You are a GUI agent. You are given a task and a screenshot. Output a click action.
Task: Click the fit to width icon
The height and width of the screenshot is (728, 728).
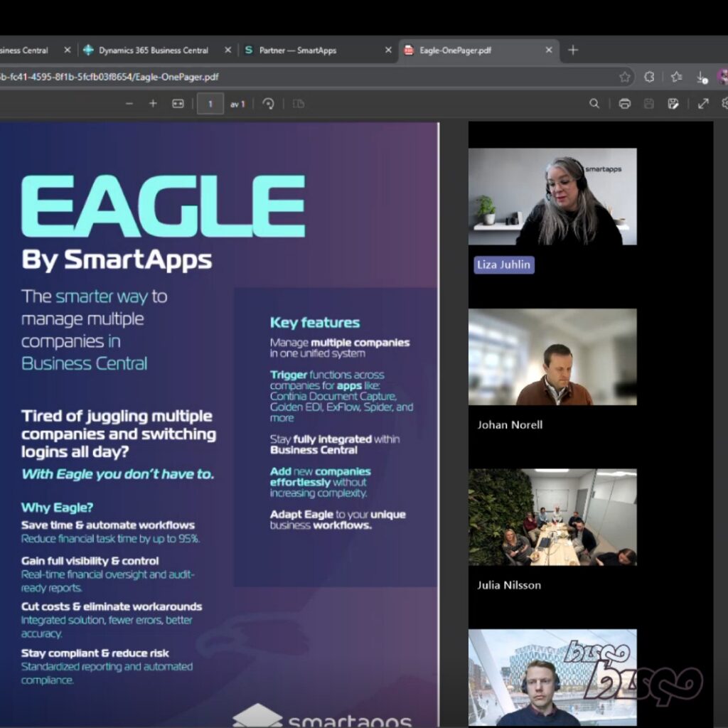pos(178,104)
